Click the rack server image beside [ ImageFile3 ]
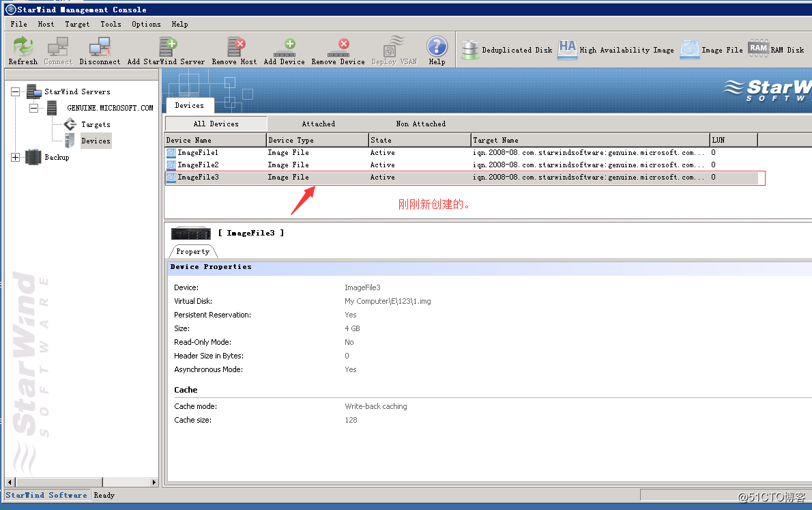The width and height of the screenshot is (812, 510). 191,233
